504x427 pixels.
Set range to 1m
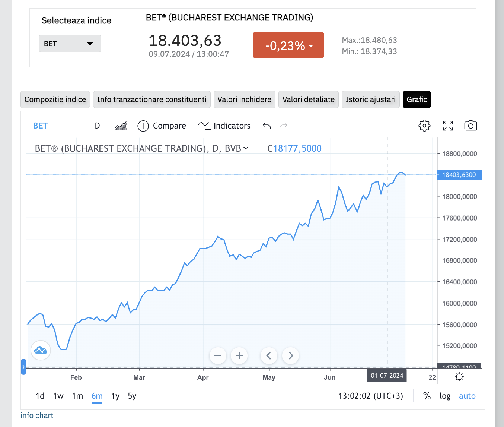click(x=77, y=396)
